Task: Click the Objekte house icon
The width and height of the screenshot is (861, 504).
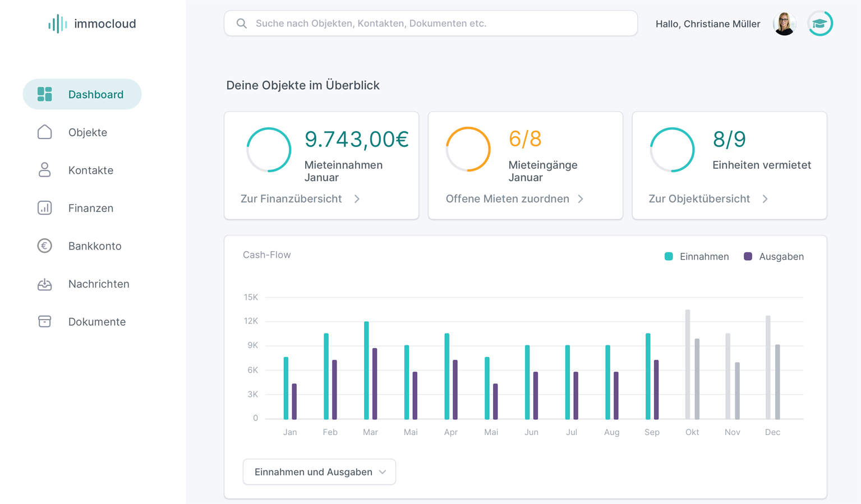Action: click(45, 132)
